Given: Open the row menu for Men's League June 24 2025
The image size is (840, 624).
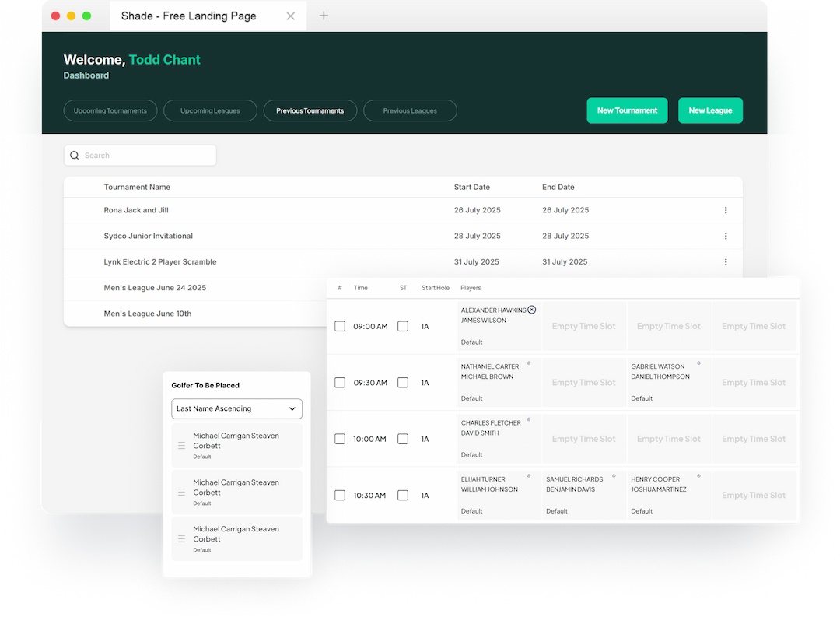Looking at the screenshot, I should point(726,287).
